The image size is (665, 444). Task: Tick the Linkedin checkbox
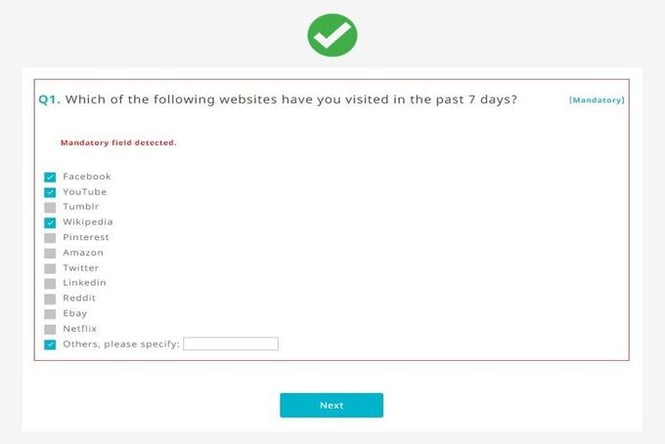(50, 283)
